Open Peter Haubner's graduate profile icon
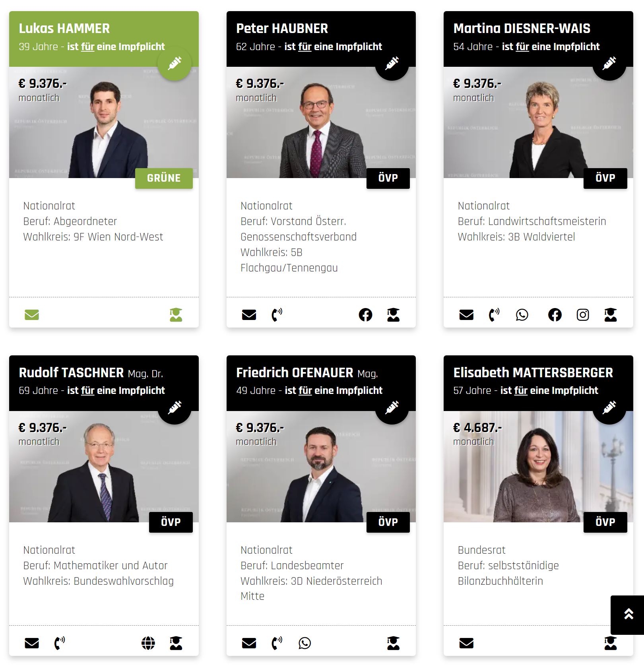Screen dimensions: 644x669 tap(393, 315)
